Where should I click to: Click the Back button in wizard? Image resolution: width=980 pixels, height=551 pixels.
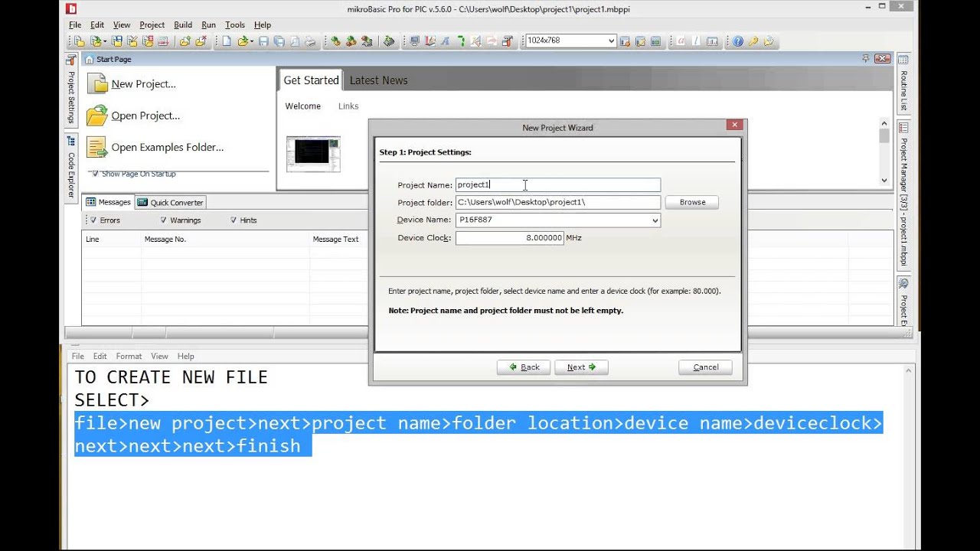pos(524,367)
